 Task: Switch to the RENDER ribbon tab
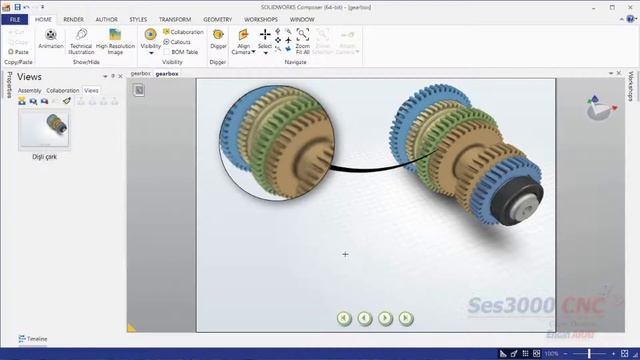(x=73, y=20)
